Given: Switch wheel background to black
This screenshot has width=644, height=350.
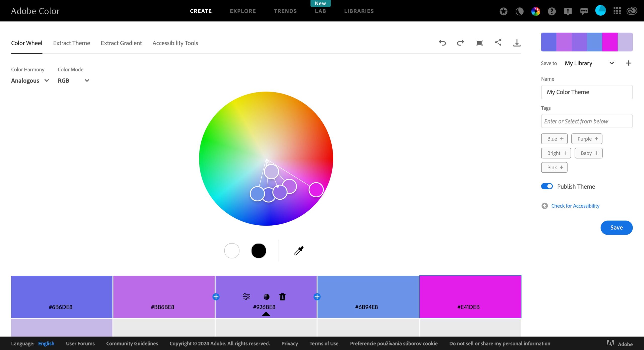Looking at the screenshot, I should (259, 250).
